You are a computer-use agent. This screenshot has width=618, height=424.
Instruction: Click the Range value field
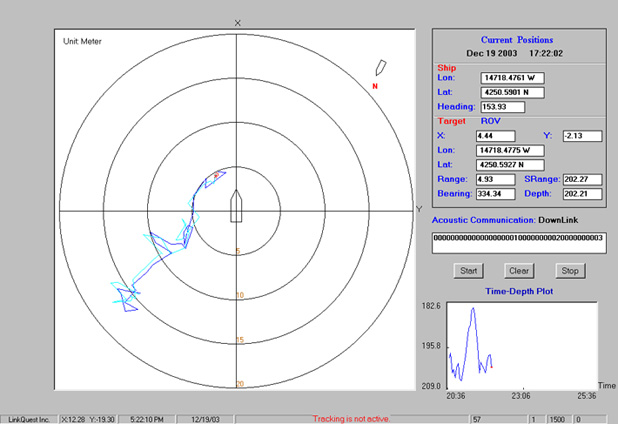point(495,179)
